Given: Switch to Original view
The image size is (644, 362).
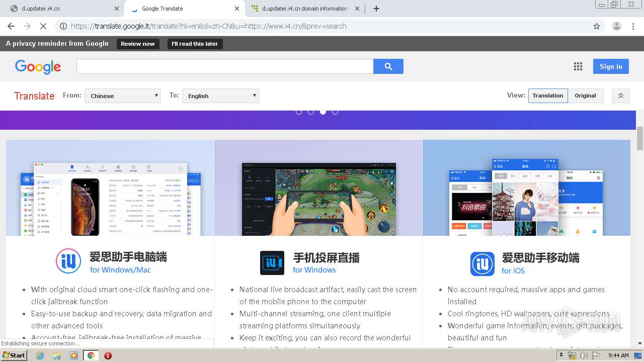Looking at the screenshot, I should pyautogui.click(x=586, y=96).
